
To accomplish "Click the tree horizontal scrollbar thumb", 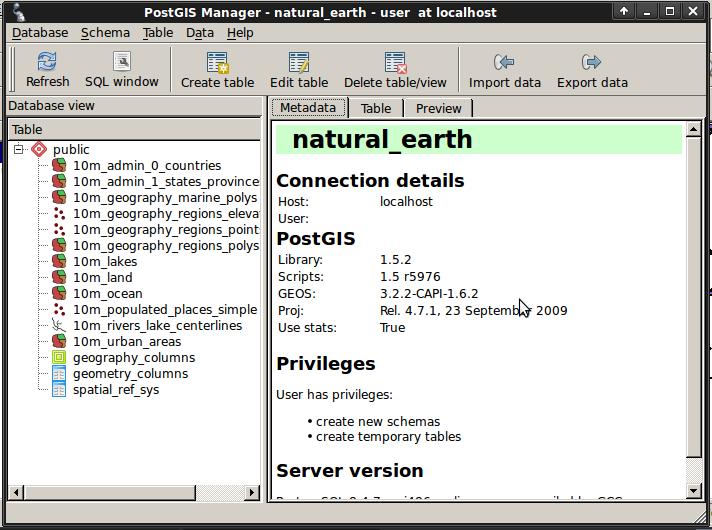I will pos(110,492).
